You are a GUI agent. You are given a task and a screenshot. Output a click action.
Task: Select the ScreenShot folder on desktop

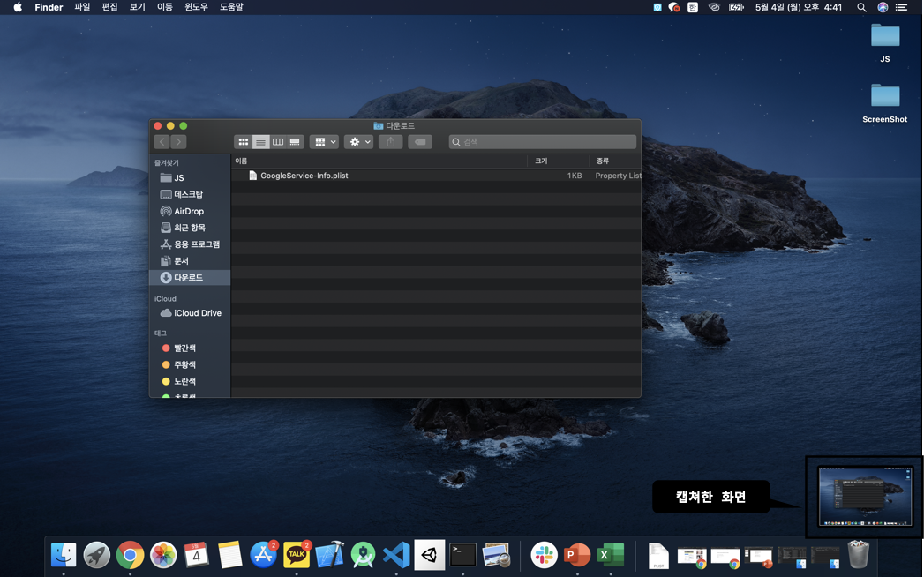[885, 103]
